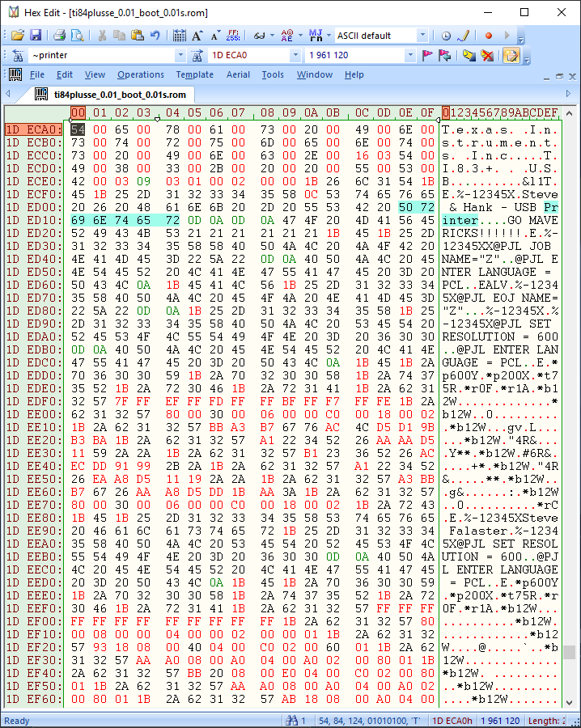Click the AE character set icon
Screen dimensions: 581x728
point(287,36)
